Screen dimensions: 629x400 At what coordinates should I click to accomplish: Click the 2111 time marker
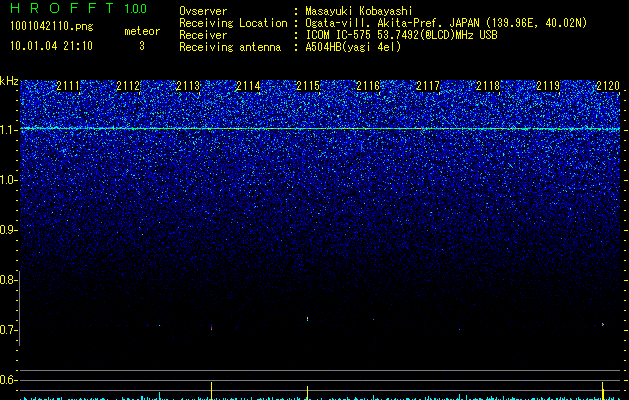click(x=68, y=86)
